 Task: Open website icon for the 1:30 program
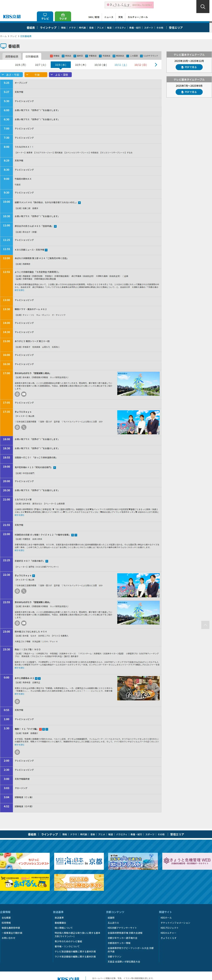[17, 752]
